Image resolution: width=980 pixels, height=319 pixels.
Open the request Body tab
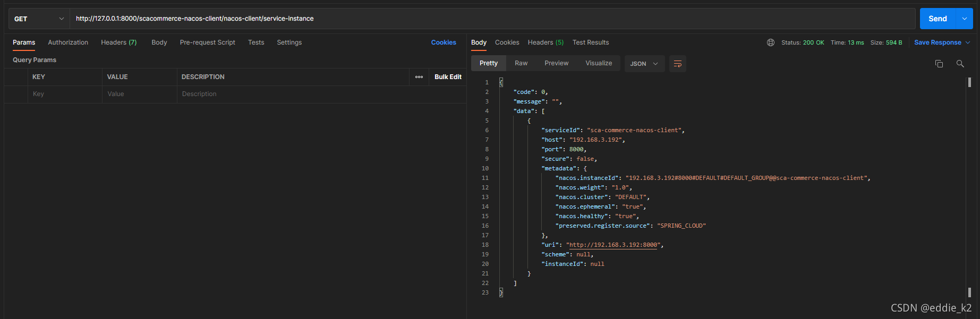[159, 42]
